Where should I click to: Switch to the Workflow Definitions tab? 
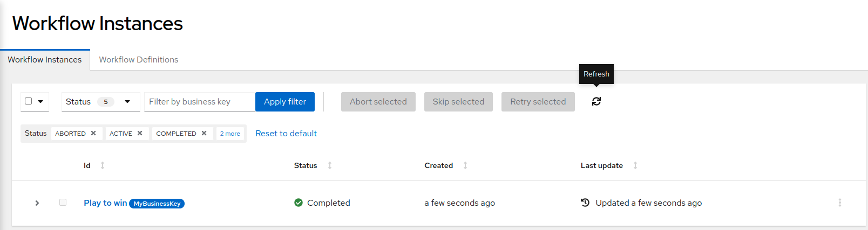tap(138, 60)
